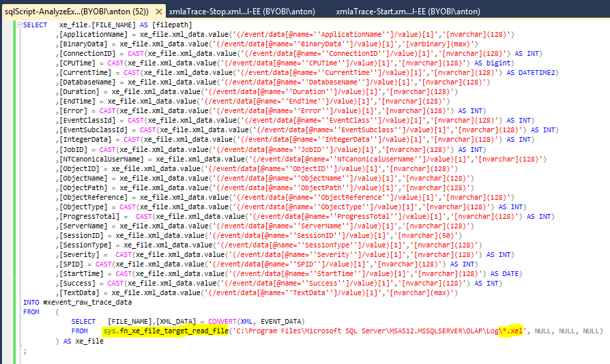Switch to the xmlaTrace-Stop.xml tab

(242, 12)
